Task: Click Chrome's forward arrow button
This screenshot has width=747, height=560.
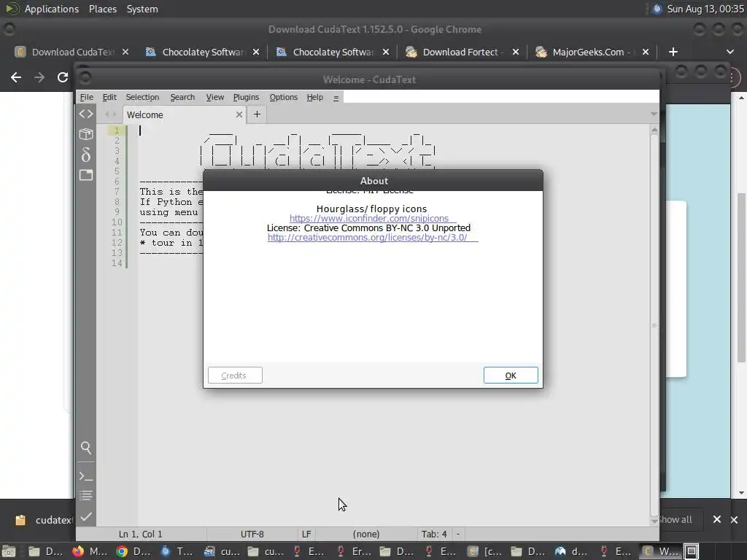Action: point(39,77)
